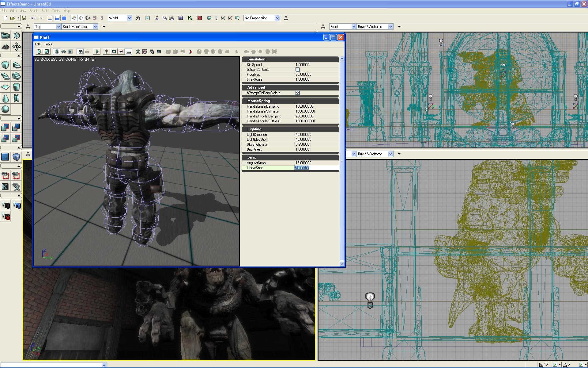Click the Sphere brush builder
This screenshot has height=368, width=588.
click(x=5, y=109)
